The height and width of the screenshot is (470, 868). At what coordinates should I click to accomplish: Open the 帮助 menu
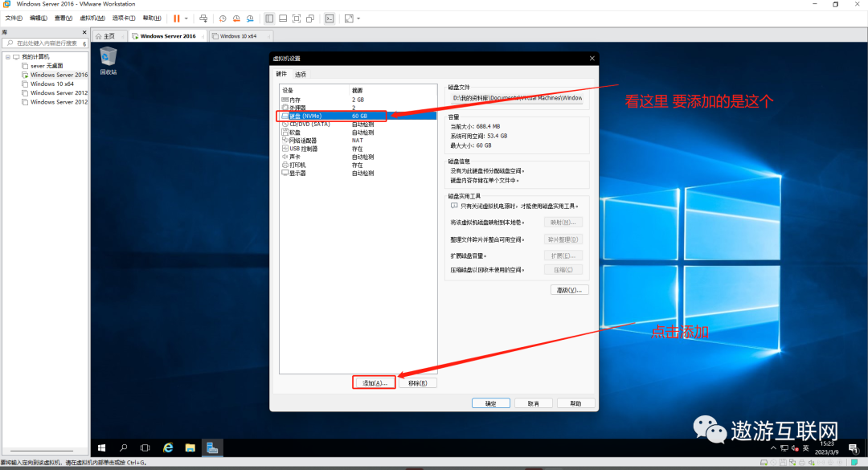point(152,18)
